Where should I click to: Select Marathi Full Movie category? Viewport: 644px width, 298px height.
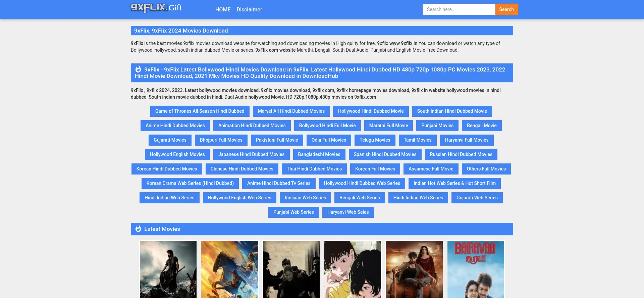[x=389, y=126]
